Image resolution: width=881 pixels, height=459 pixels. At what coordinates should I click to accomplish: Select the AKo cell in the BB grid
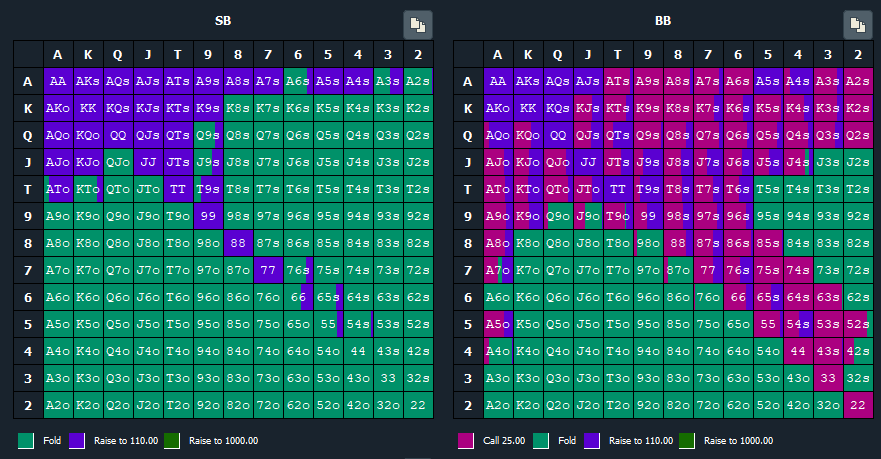tap(498, 108)
